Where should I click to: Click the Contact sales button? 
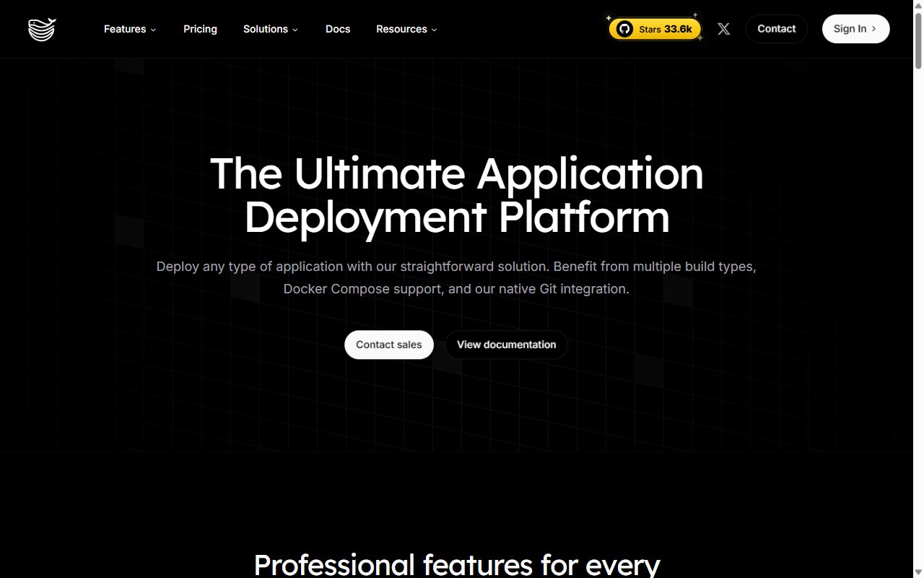tap(389, 345)
